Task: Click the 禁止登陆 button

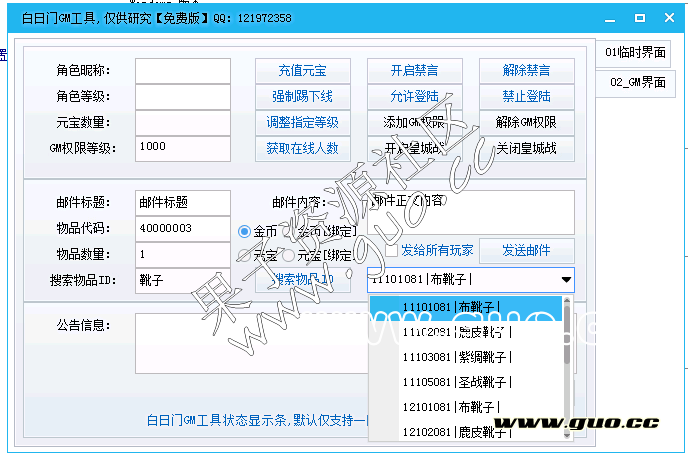Action: click(527, 97)
